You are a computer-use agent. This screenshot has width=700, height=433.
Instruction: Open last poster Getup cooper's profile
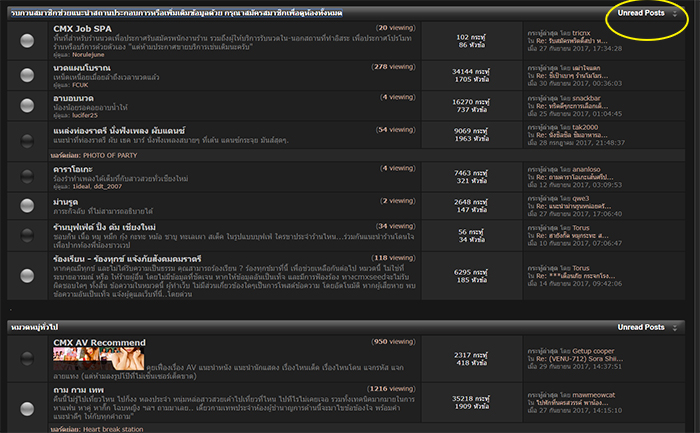[593, 351]
